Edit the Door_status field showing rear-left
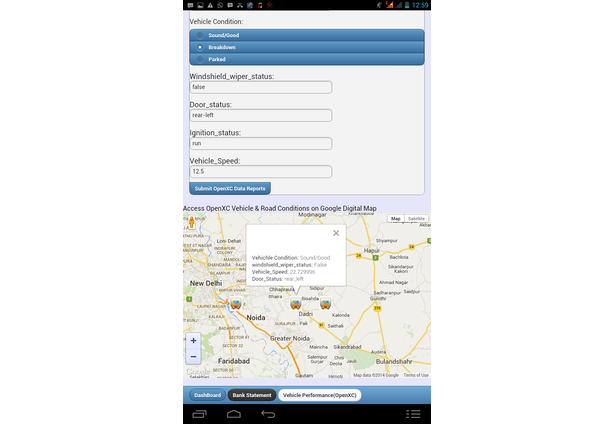The height and width of the screenshot is (424, 615). pyautogui.click(x=261, y=115)
